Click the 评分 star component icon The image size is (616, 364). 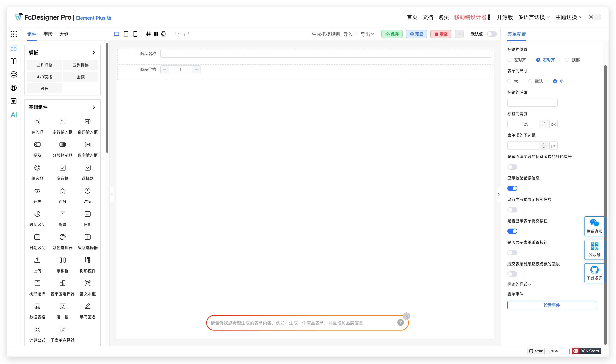(x=62, y=191)
